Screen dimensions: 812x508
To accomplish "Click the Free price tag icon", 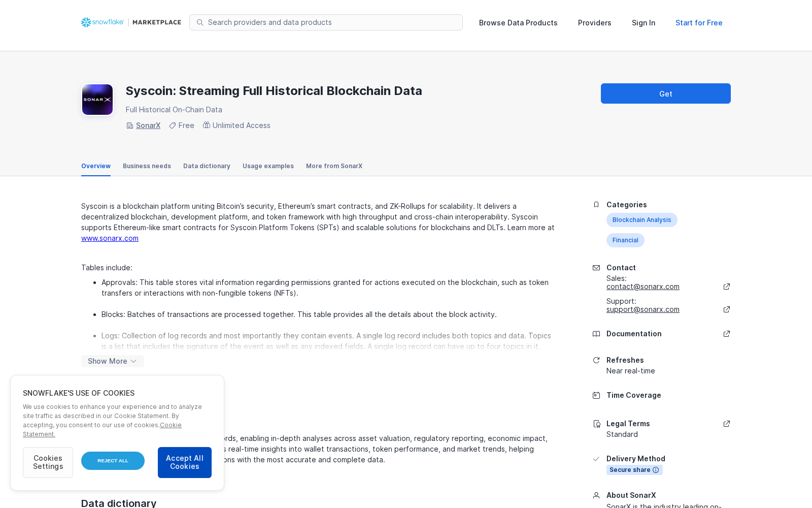I will [x=173, y=125].
